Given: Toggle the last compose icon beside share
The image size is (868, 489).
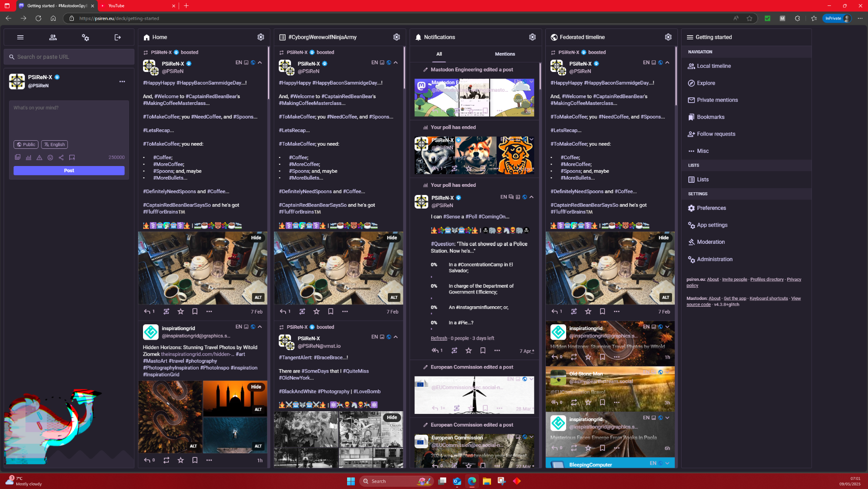Looking at the screenshot, I should [x=72, y=157].
